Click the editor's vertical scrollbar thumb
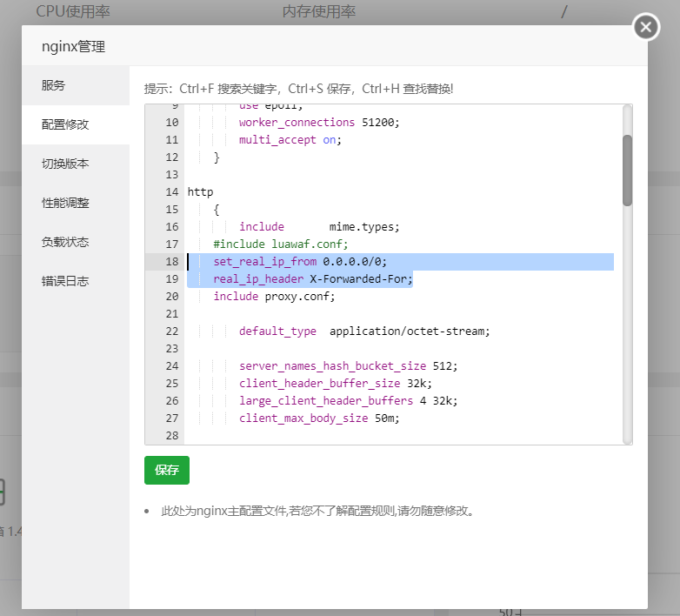680x616 pixels. click(x=627, y=171)
